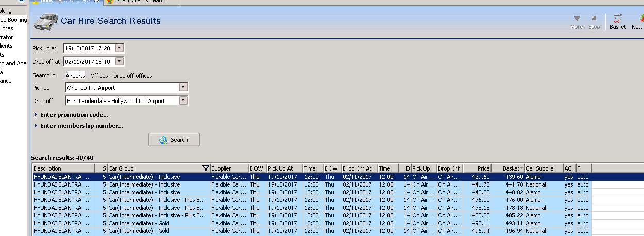The width and height of the screenshot is (644, 236).
Task: Select the Offices search option
Action: [x=99, y=76]
